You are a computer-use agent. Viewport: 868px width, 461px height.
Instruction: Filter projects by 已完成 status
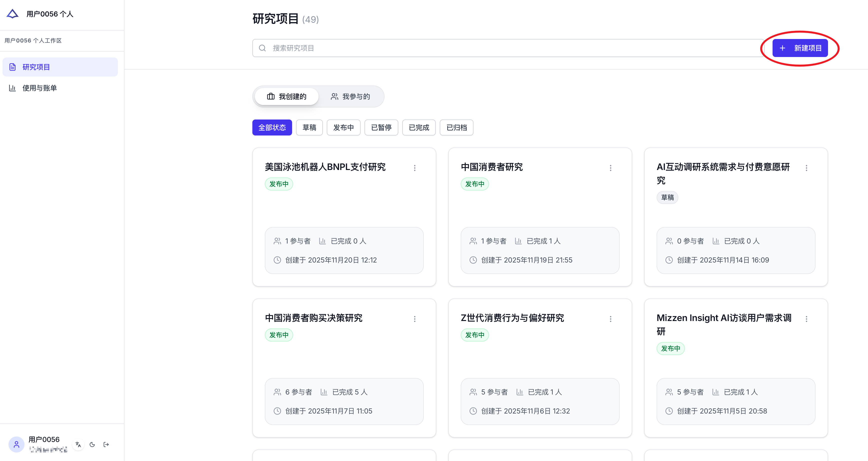pyautogui.click(x=419, y=127)
